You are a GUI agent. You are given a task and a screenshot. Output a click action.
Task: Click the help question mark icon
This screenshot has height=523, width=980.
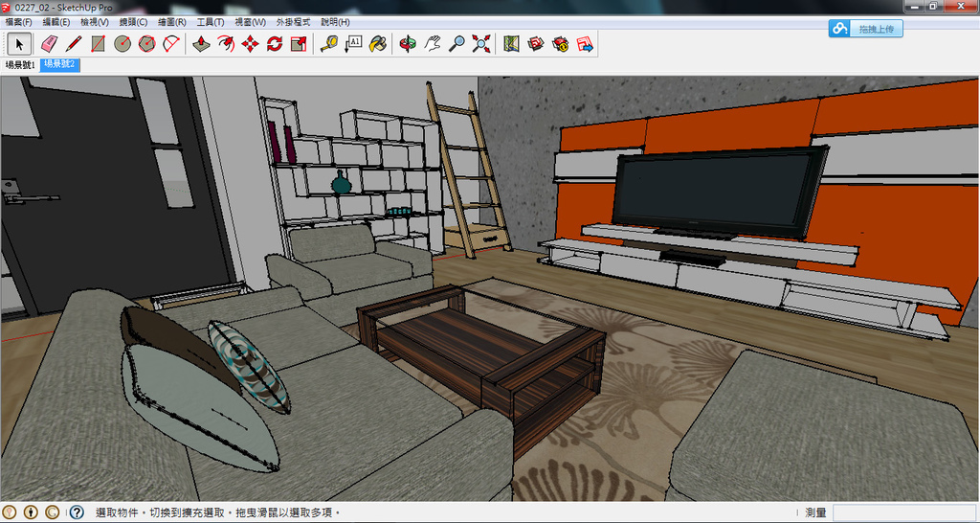point(77,512)
